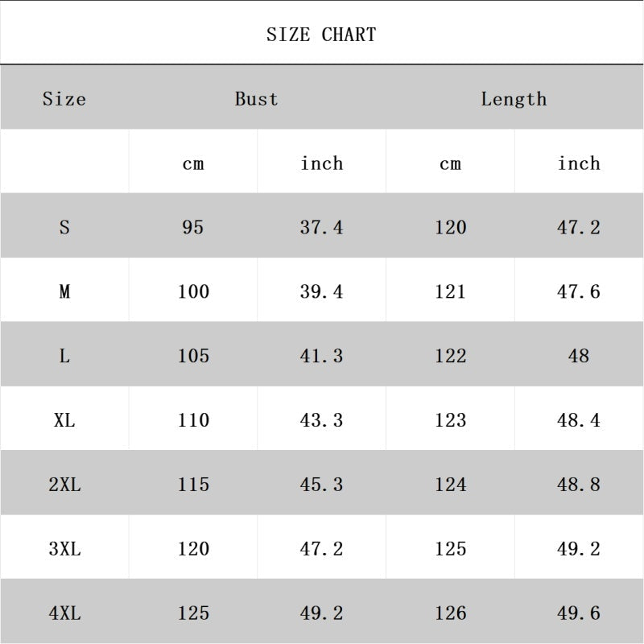644x644 pixels.
Task: Click length inch value 49.6 for 4XL
Action: (579, 613)
